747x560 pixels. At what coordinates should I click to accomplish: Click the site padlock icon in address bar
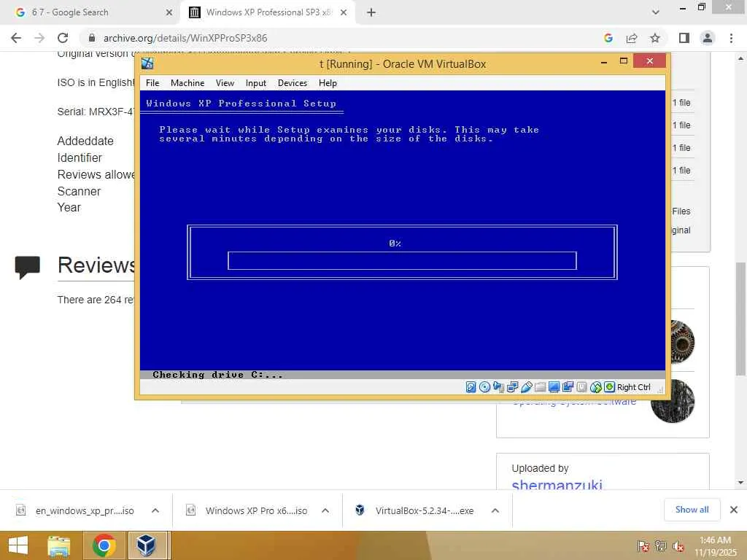pos(92,38)
